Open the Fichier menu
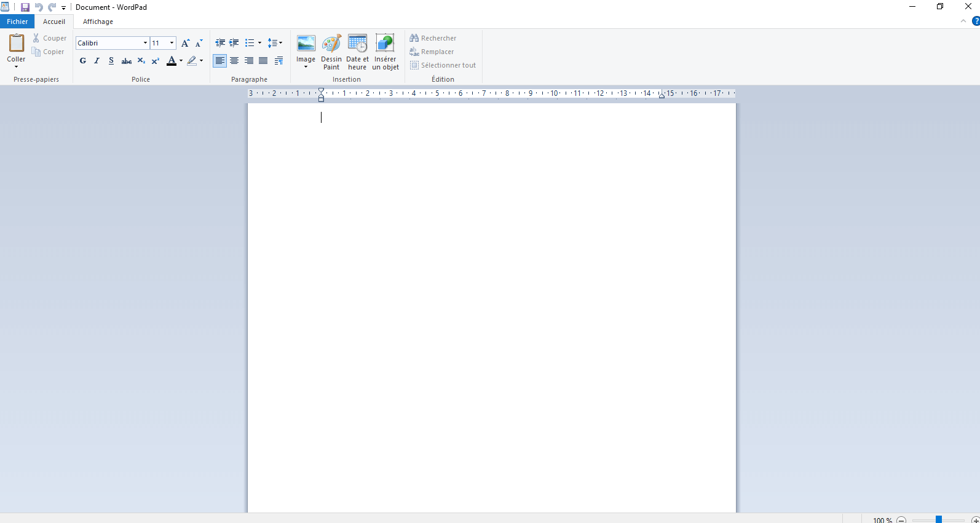 point(17,22)
